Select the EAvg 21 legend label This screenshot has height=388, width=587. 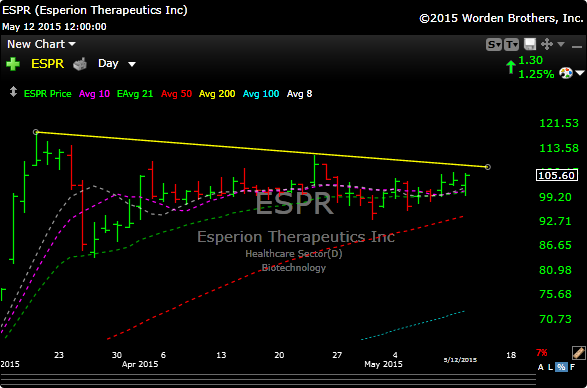(135, 94)
